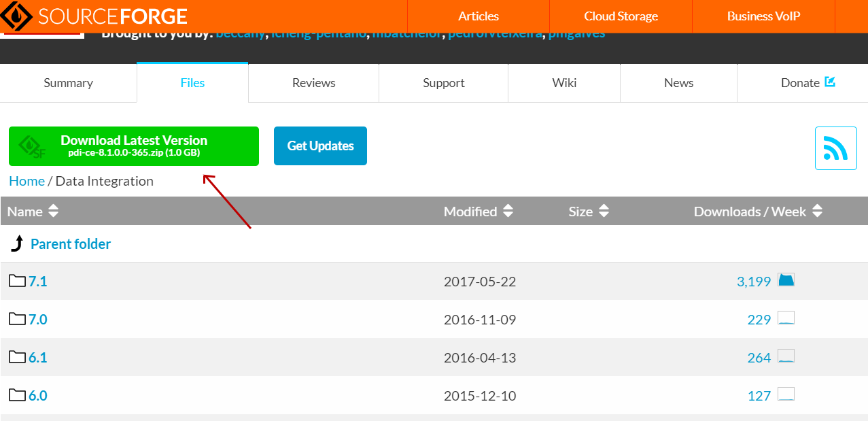Switch to the Summary tab
This screenshot has height=421, width=868.
point(68,83)
